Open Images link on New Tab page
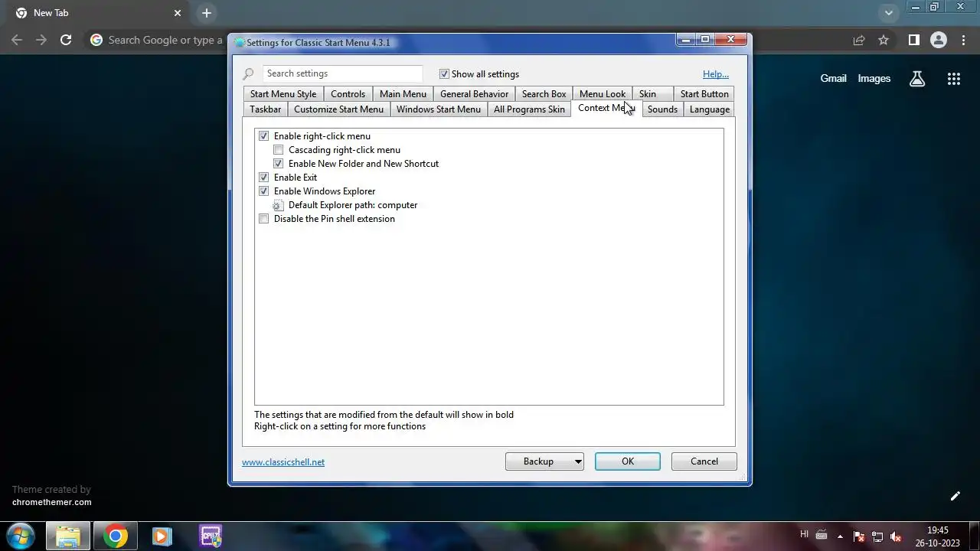The image size is (980, 551). [874, 78]
